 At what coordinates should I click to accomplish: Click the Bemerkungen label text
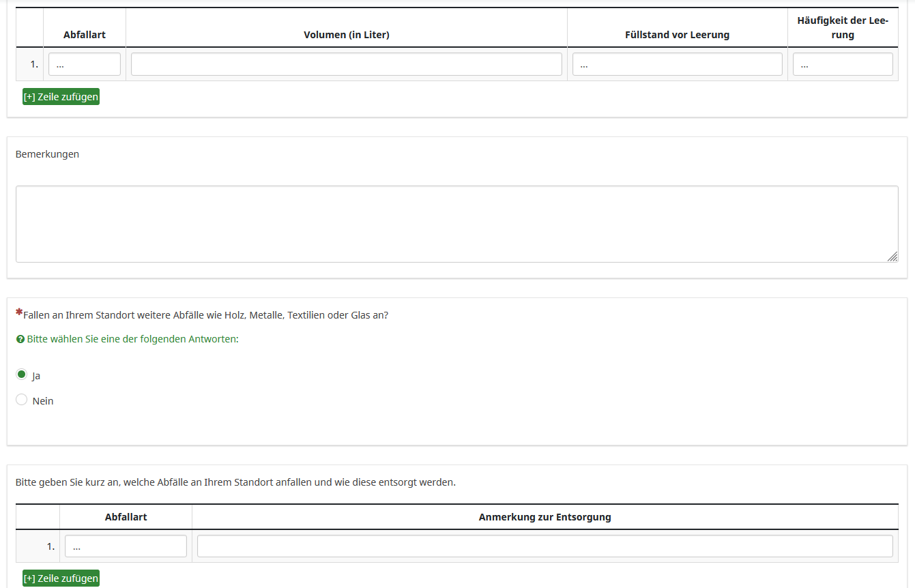[47, 154]
